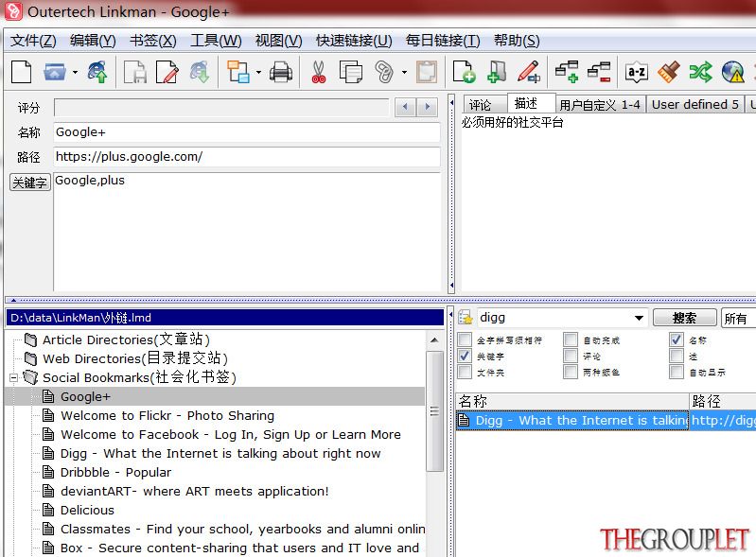The image size is (756, 557).
Task: Open file with the folder toolbar icon
Action: tap(55, 73)
